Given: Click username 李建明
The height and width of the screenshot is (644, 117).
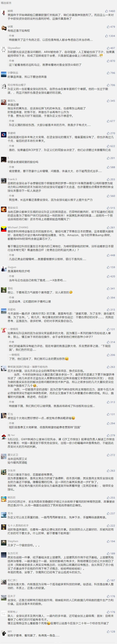Looking at the screenshot, I should coord(11,133).
